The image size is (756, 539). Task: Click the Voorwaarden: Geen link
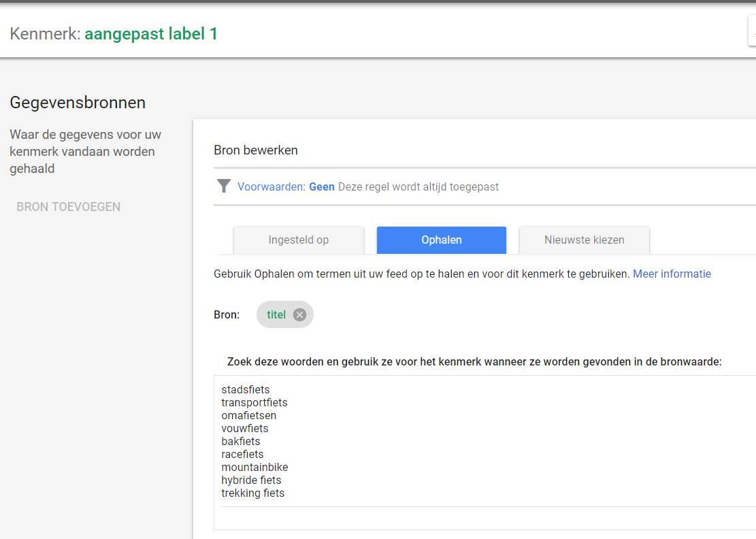point(286,186)
